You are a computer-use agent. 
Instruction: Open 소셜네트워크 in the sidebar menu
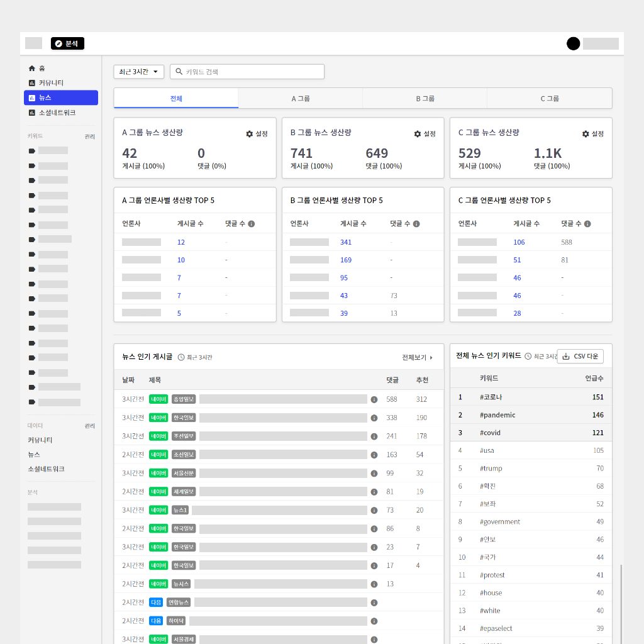click(x=57, y=113)
